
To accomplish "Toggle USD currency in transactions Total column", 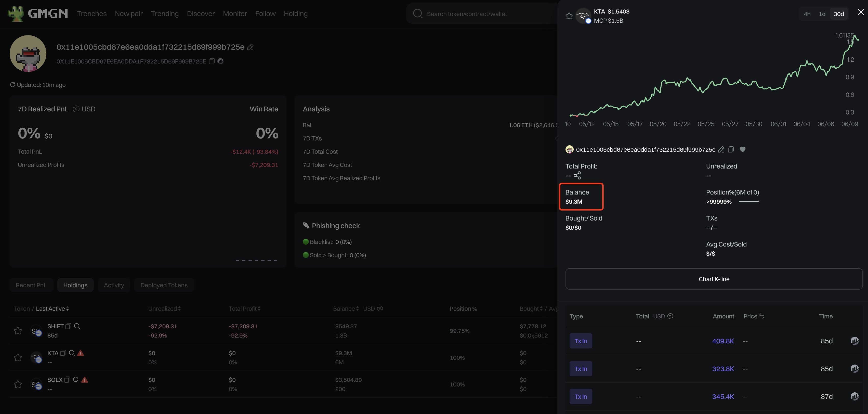I will pyautogui.click(x=670, y=316).
